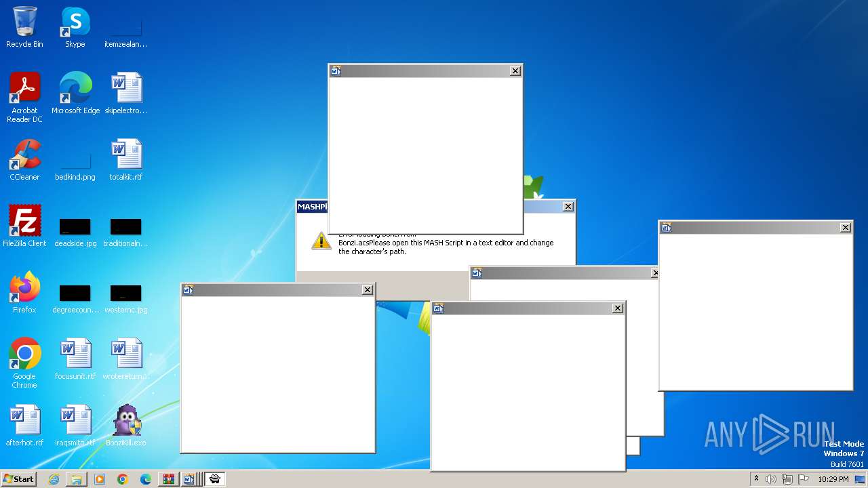Click the title icon of the topmost blank window
The height and width of the screenshot is (488, 868).
click(x=336, y=71)
